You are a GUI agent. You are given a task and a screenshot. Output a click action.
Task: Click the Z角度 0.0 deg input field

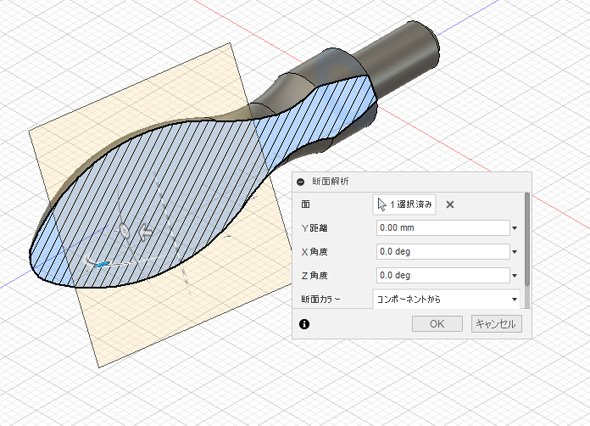coord(443,275)
